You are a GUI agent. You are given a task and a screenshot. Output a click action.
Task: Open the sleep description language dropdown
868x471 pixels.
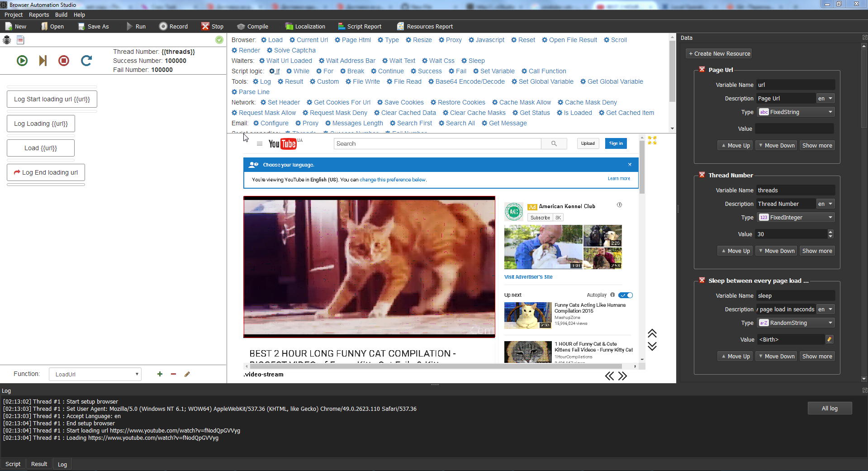coord(825,309)
